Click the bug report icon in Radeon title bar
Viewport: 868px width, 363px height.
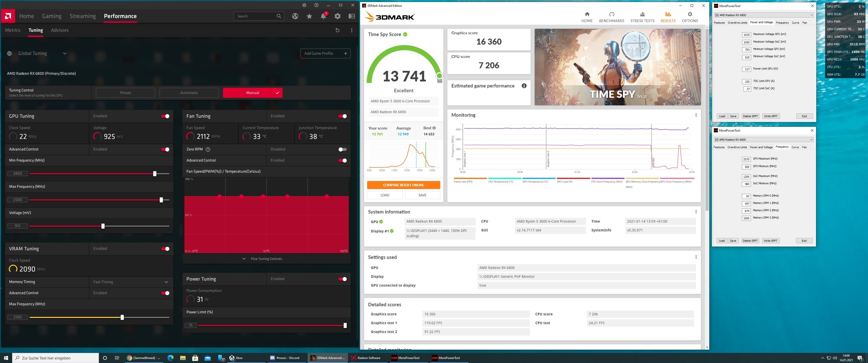[x=304, y=5]
